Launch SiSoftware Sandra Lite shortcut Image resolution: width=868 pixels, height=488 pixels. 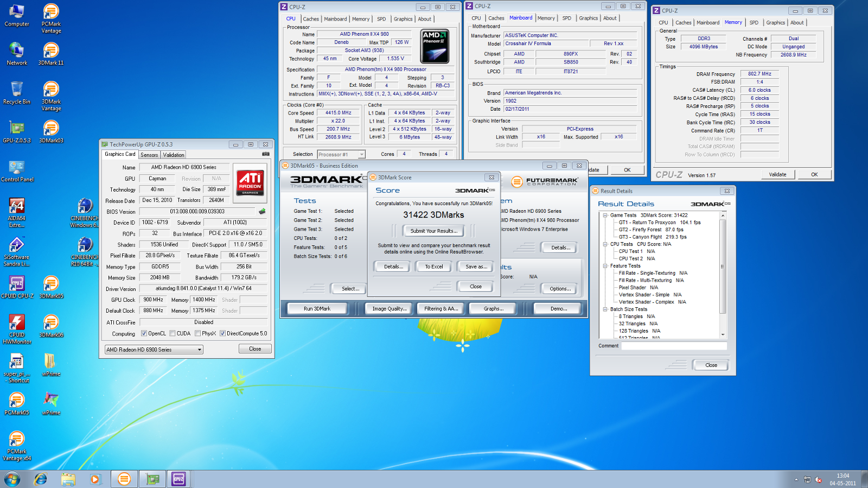(17, 252)
